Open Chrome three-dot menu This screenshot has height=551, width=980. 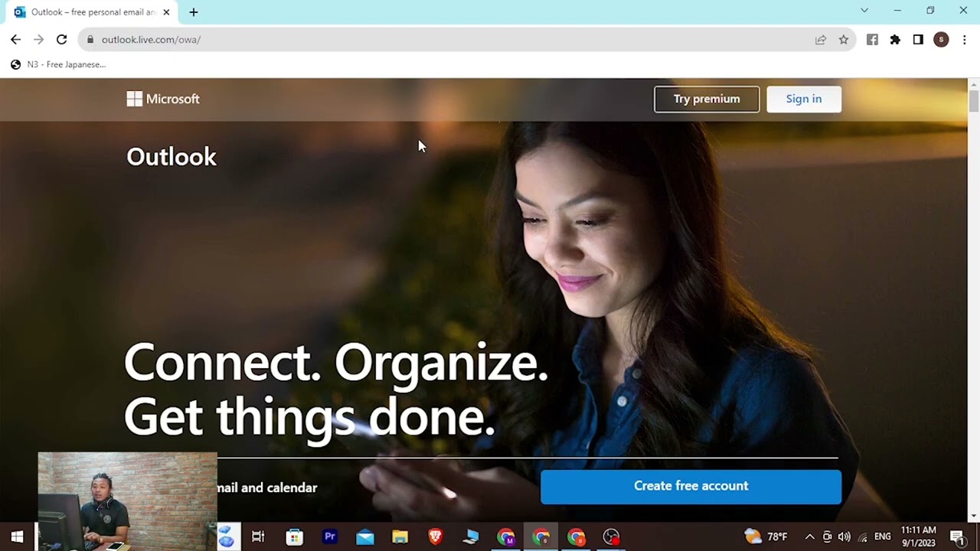tap(964, 40)
